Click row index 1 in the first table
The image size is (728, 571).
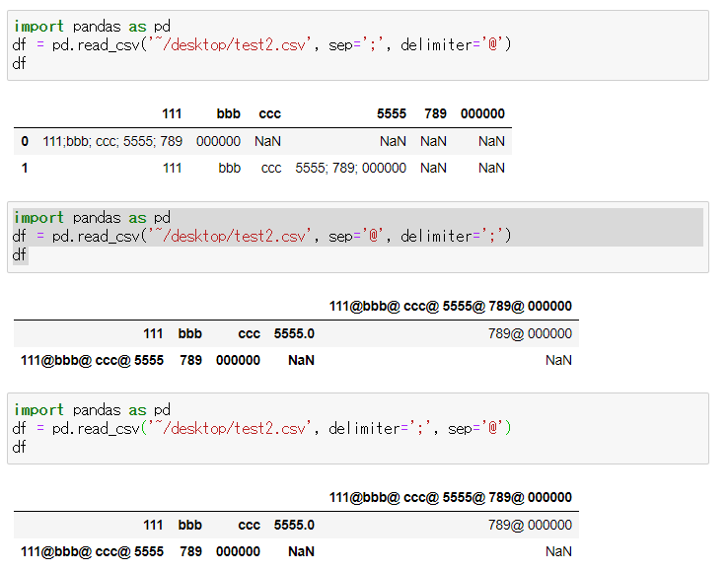coord(25,169)
